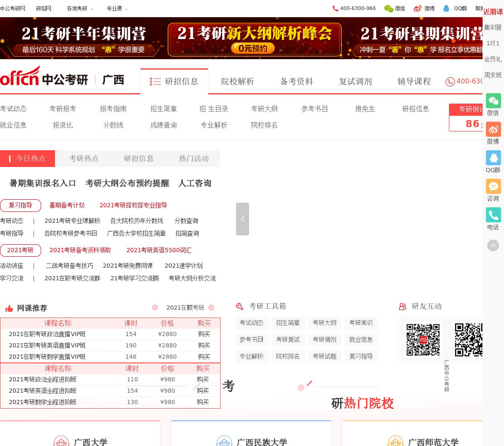Click previous arrow beside 2021在职考研

(x=155, y=308)
